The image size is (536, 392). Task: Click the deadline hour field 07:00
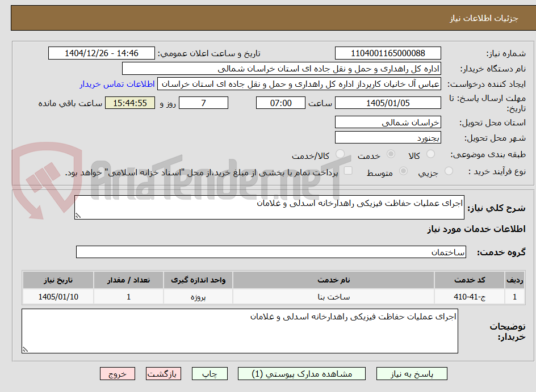(x=280, y=103)
